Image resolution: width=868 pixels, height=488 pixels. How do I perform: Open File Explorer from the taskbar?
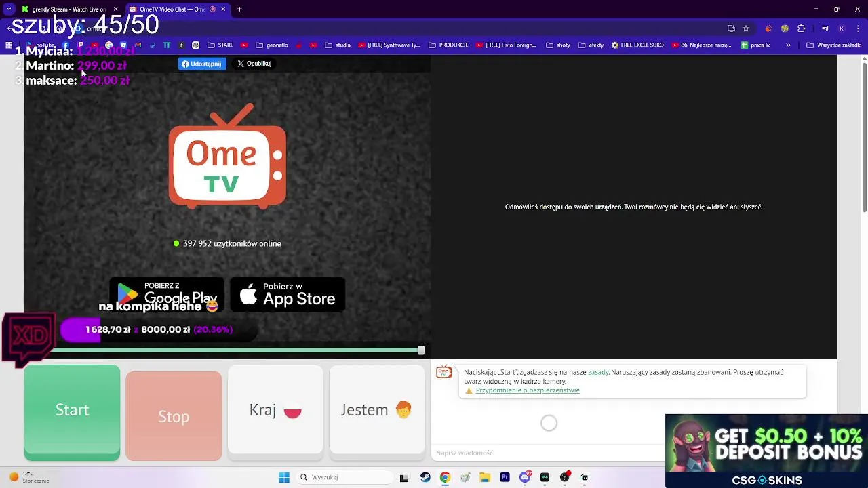(x=485, y=477)
